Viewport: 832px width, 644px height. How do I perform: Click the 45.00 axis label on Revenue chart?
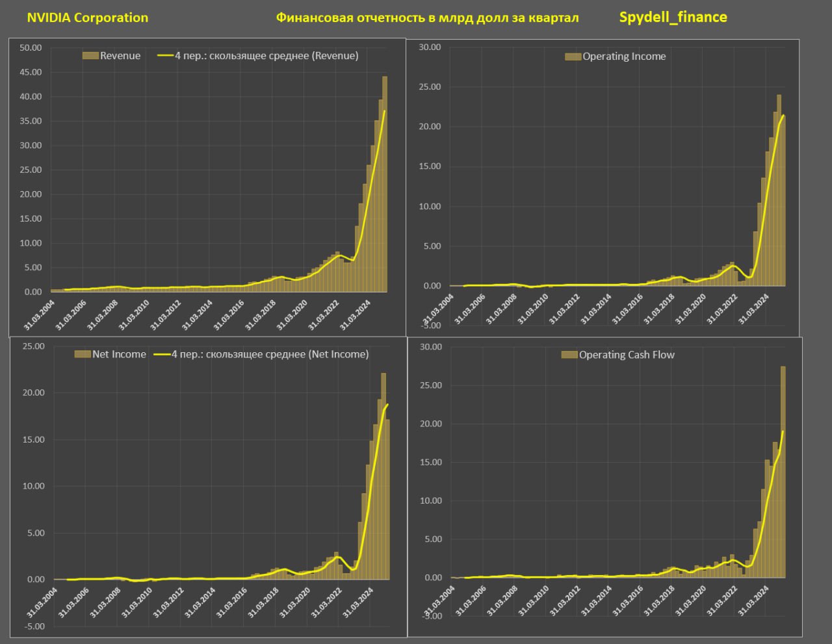[30, 72]
